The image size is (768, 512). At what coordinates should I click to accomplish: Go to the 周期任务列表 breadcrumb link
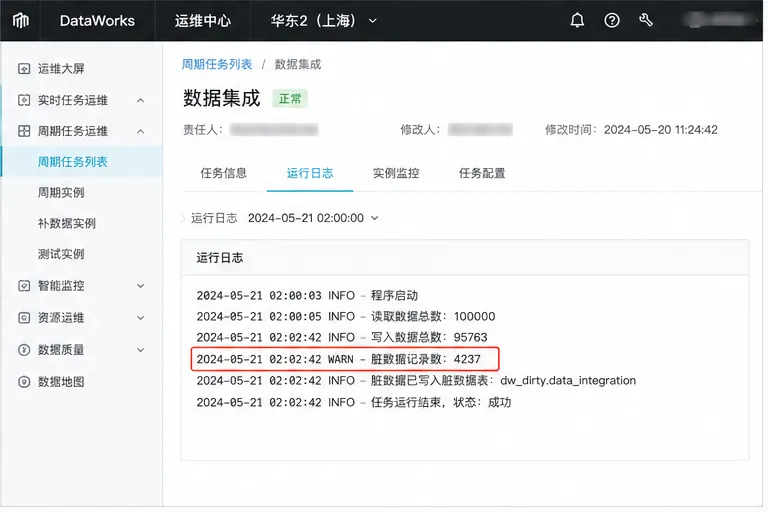click(217, 64)
